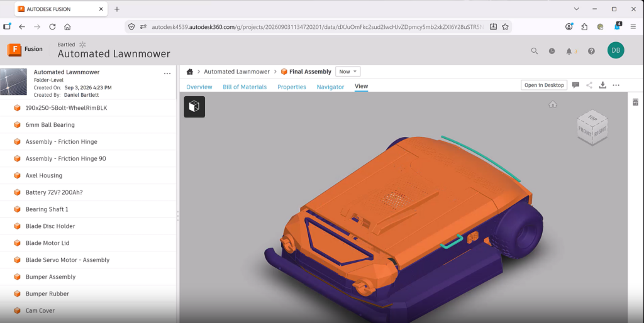644x323 pixels.
Task: Click the FRONT face of view cube
Action: click(x=584, y=132)
